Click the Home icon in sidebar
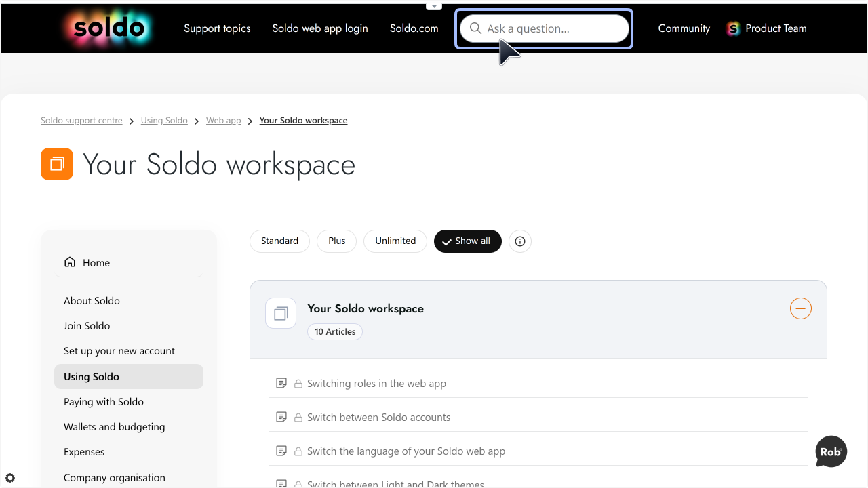868x488 pixels. point(70,262)
